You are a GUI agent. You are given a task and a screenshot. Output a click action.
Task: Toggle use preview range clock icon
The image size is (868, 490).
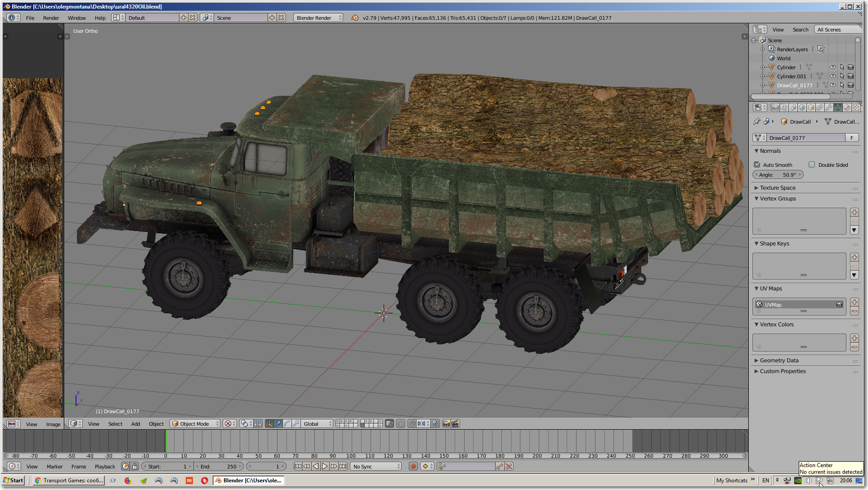coord(126,466)
